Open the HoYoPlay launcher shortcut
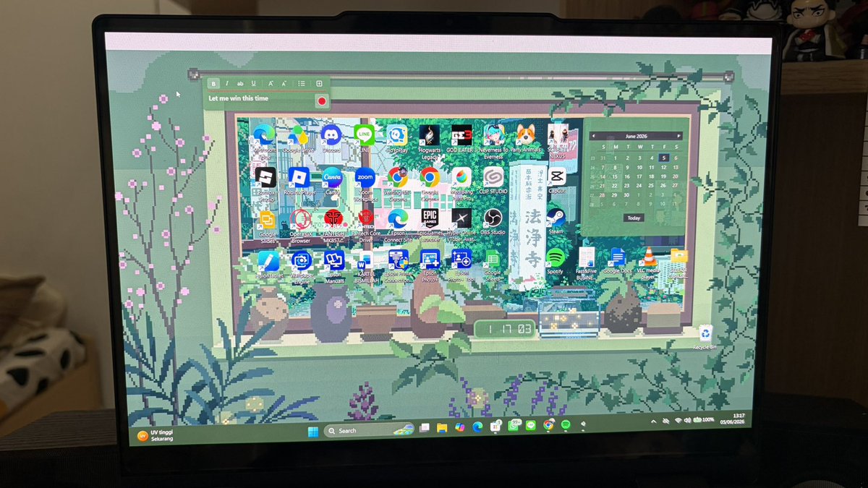 coord(396,139)
